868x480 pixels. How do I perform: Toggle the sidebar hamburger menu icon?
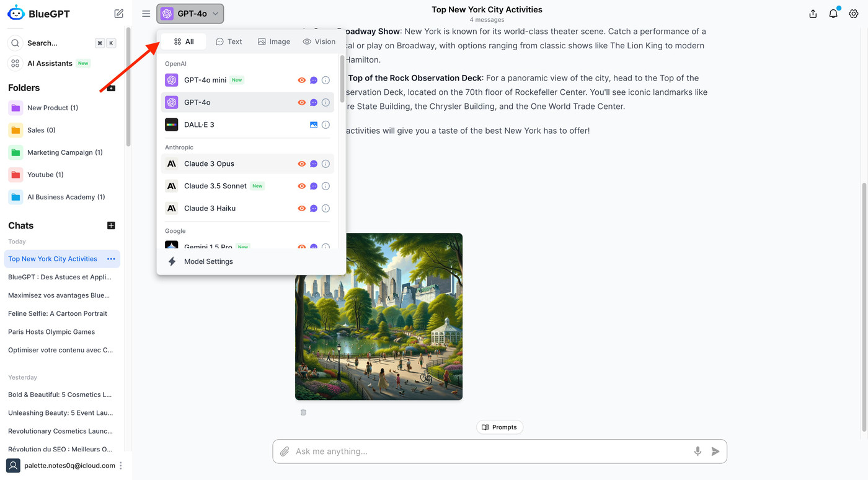point(146,14)
